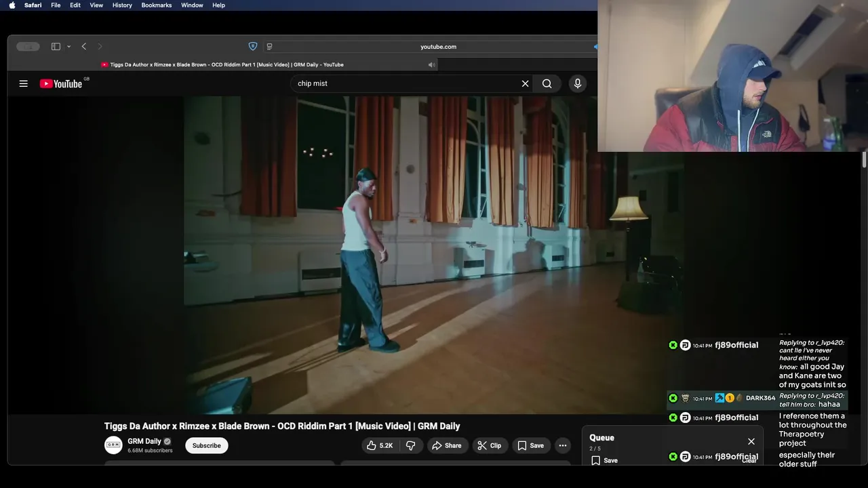Open the Window menu
This screenshot has height=488, width=868.
click(192, 5)
